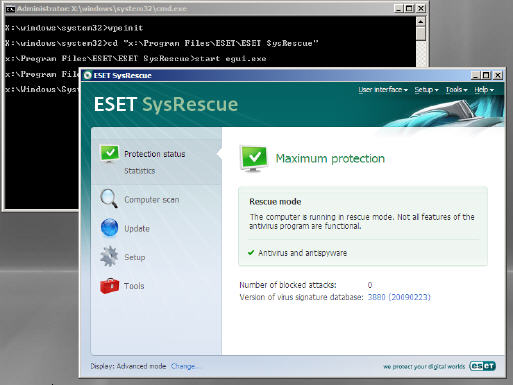Expand the Setup menu in top bar
The image size is (513, 385).
tap(426, 90)
